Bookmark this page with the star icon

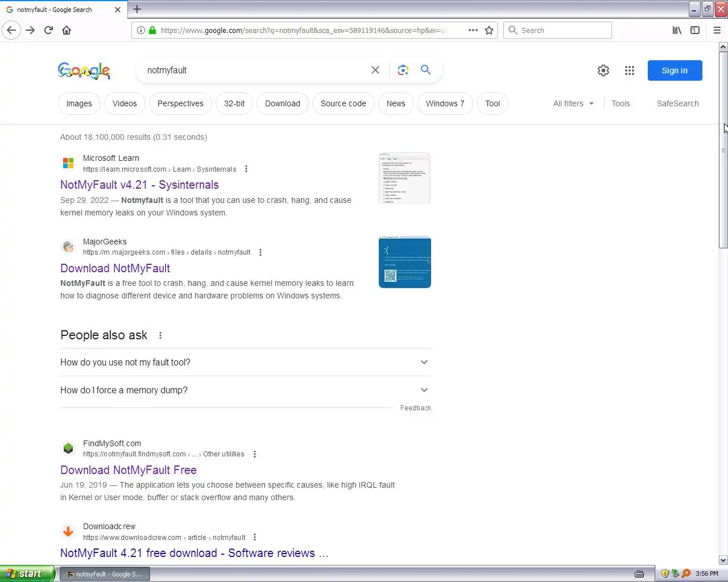pos(489,30)
